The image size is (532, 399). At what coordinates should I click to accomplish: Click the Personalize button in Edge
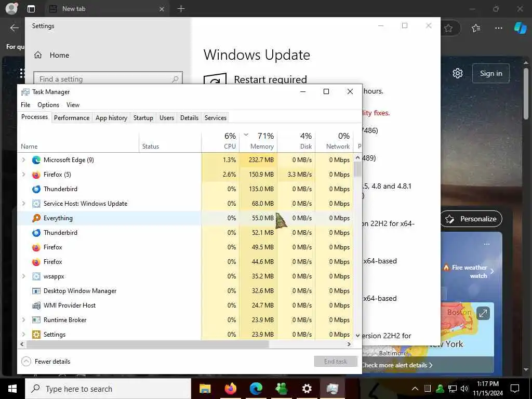click(472, 219)
